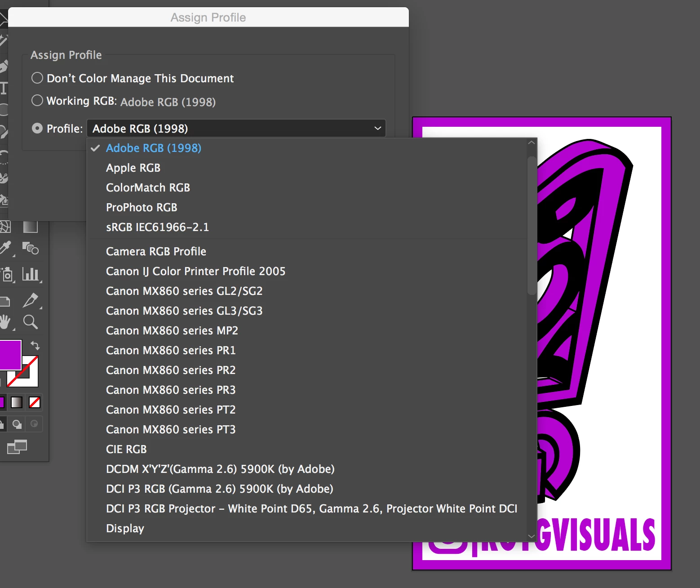Select the Slice tool

click(x=31, y=300)
